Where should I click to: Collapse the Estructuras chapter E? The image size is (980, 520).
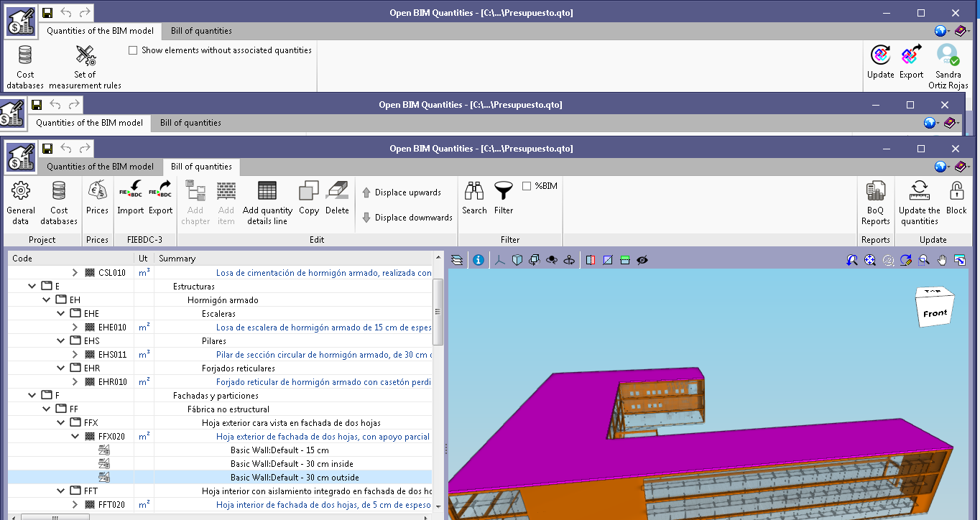pos(32,285)
